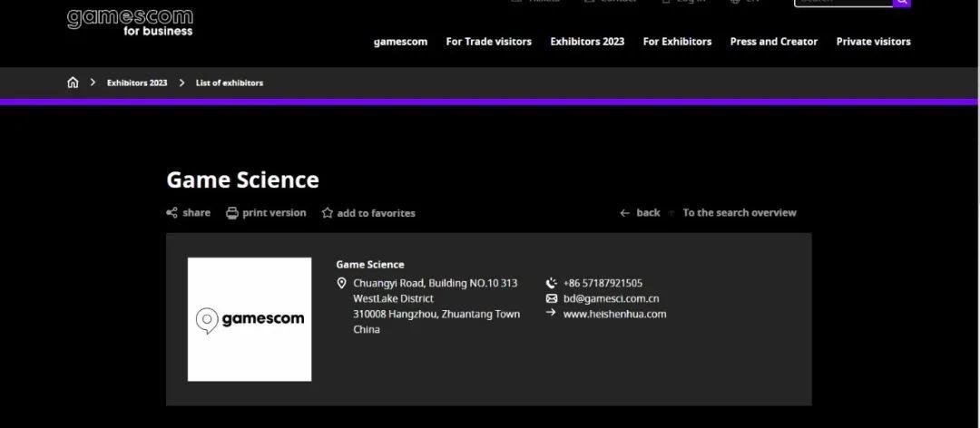
Task: Click the map pin icon beside the address
Action: coord(341,283)
